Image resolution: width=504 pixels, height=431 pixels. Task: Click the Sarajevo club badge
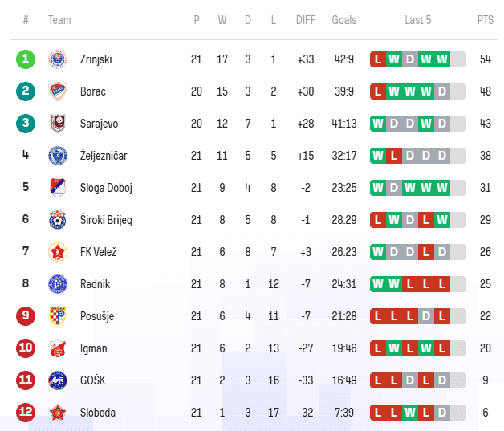coord(57,124)
